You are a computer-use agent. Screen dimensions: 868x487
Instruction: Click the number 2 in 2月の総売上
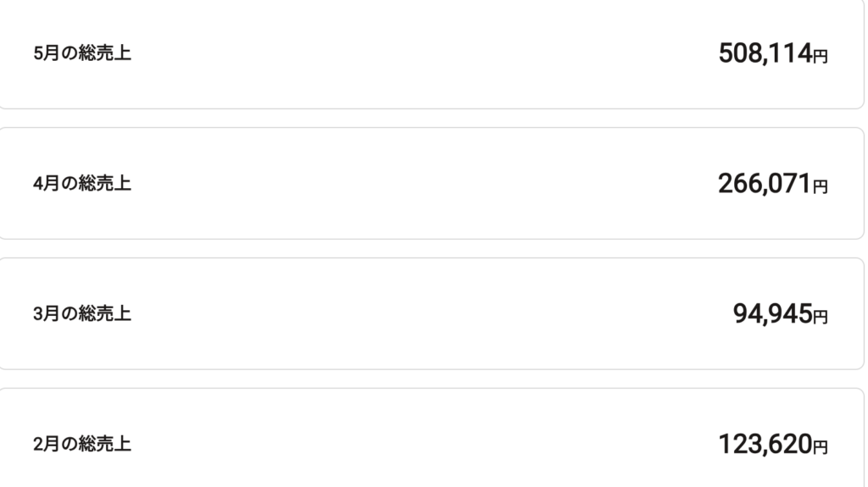pos(37,444)
